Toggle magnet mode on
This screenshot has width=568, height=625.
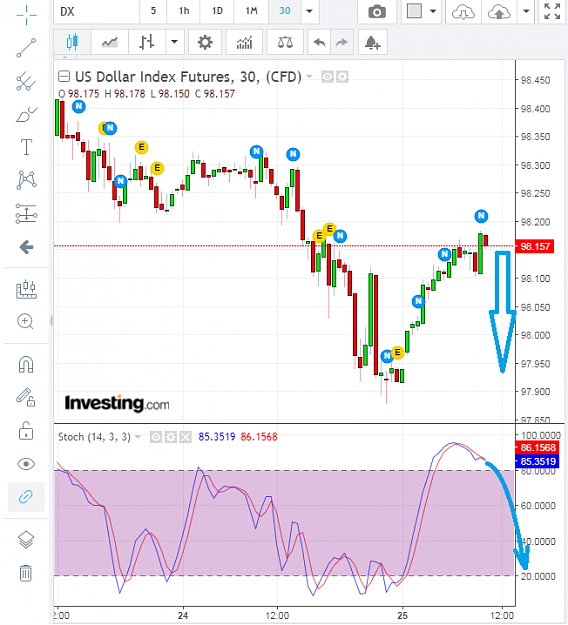(x=26, y=364)
